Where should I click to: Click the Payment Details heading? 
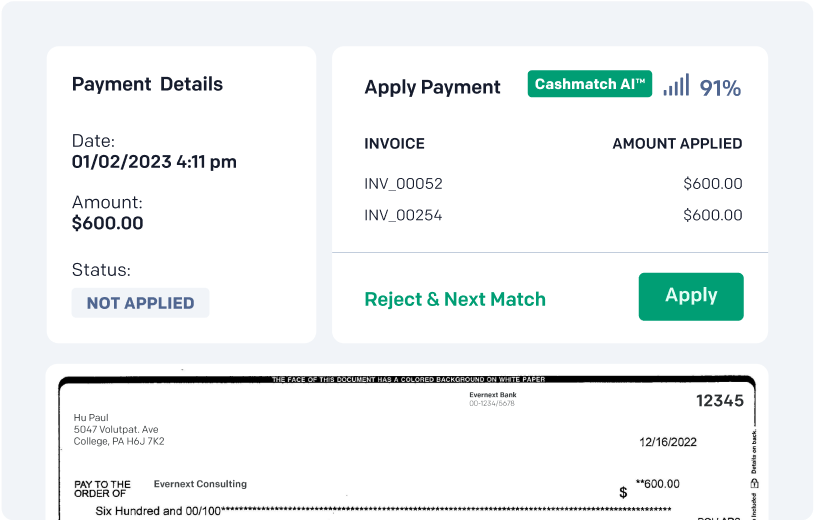click(147, 84)
